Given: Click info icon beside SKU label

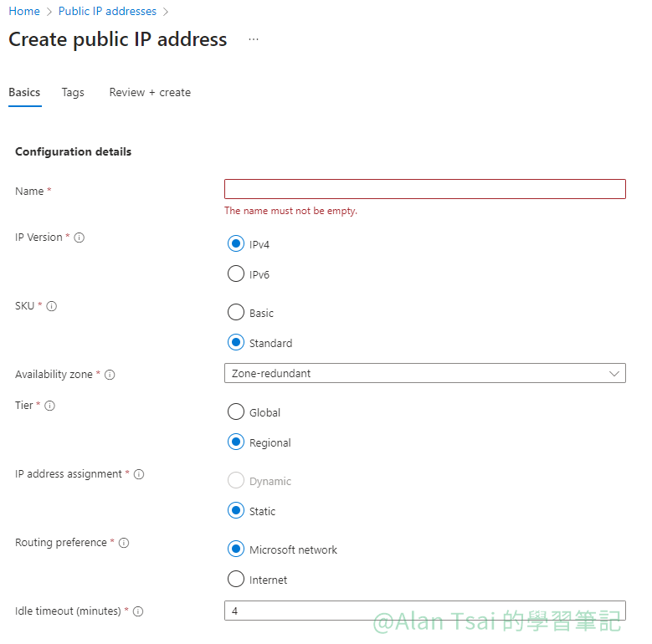Looking at the screenshot, I should pos(51,306).
